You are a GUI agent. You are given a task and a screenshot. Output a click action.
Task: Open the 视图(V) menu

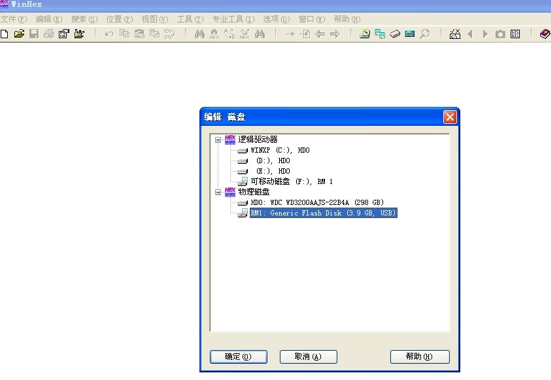[155, 19]
